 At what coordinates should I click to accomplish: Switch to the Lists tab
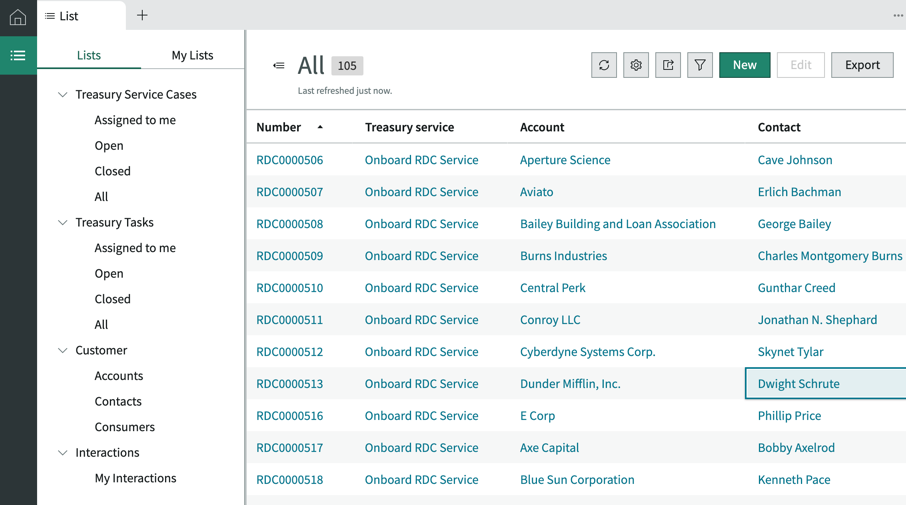tap(89, 55)
